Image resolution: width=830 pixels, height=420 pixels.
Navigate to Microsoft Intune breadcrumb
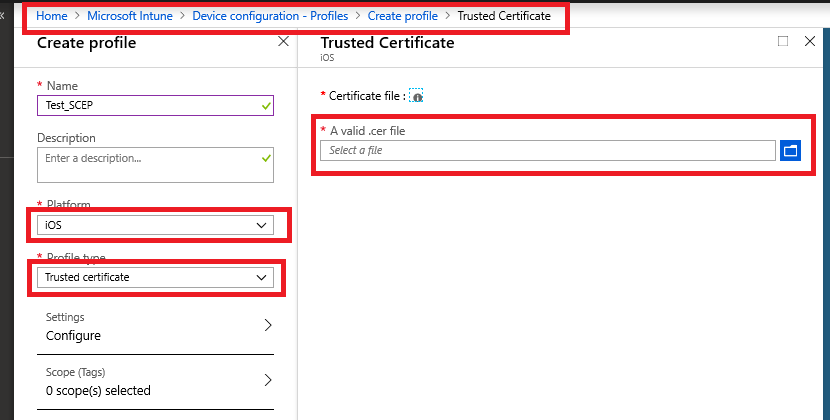(130, 16)
